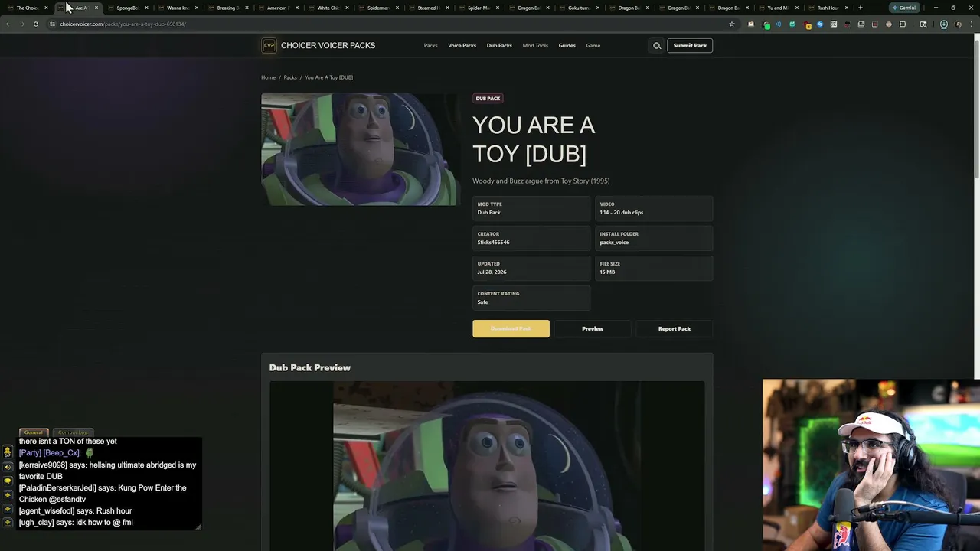Click the chat name '[agent_wisefool]'
This screenshot has width=980, height=551.
click(47, 511)
